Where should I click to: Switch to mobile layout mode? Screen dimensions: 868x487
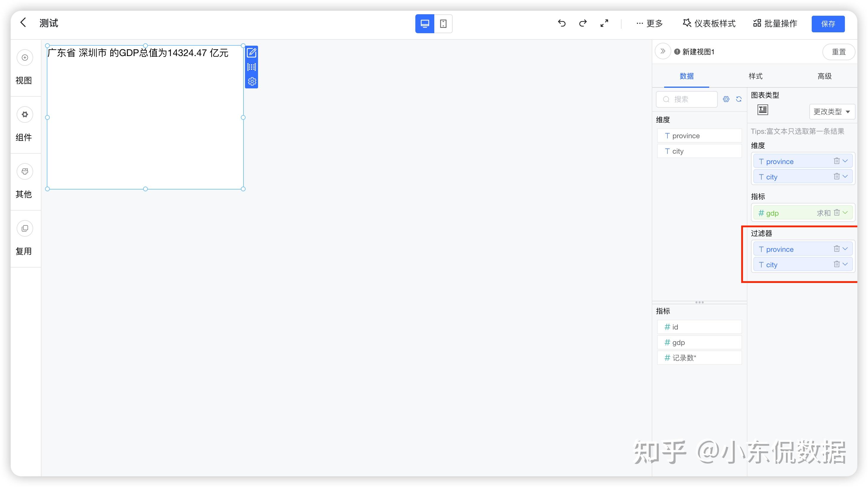coord(443,24)
